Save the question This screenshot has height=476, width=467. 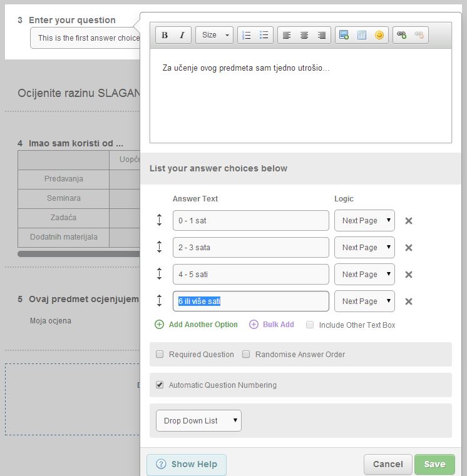pos(434,464)
